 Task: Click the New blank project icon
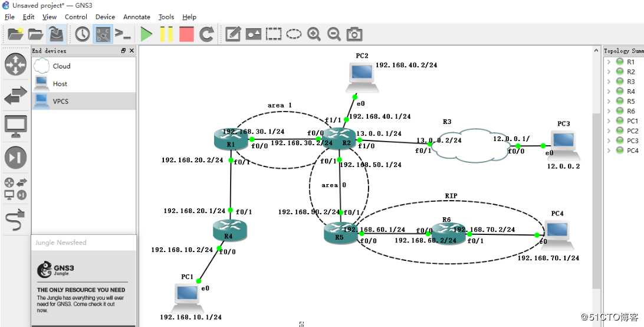[x=15, y=34]
